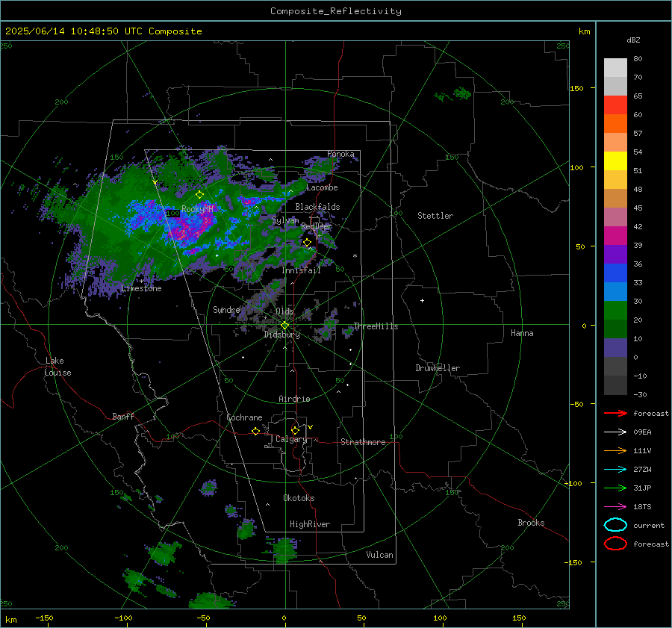
Task: Click the -30 dBZ value in the legend
Action: tap(640, 394)
